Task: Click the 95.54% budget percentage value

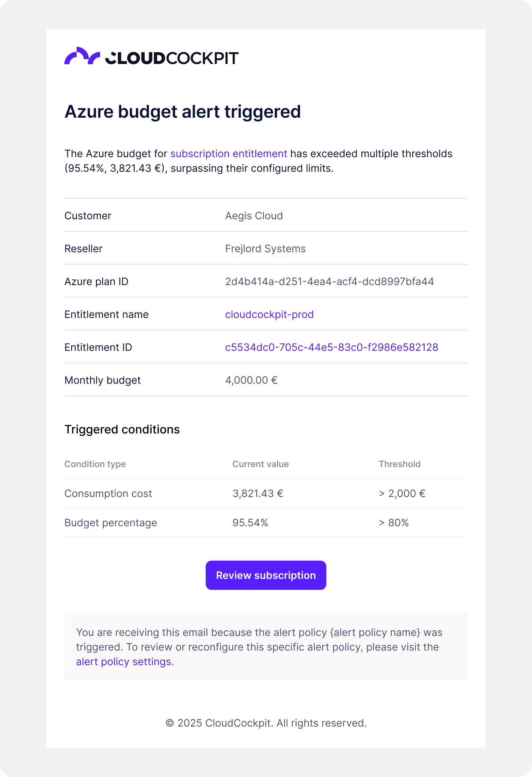Action: [x=250, y=523]
